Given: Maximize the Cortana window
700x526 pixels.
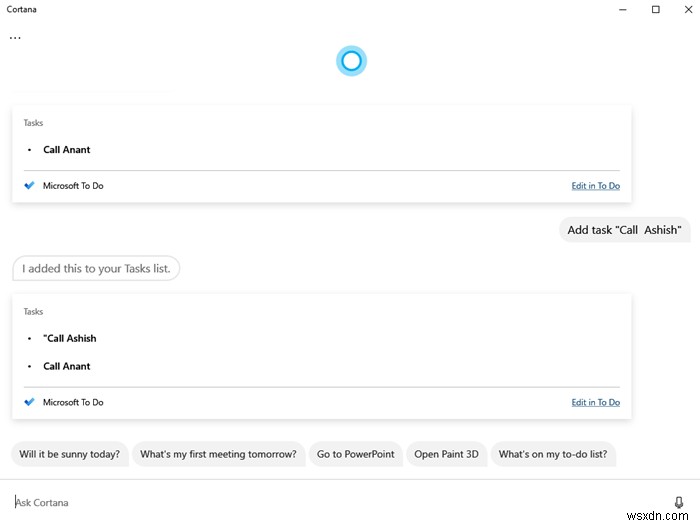Looking at the screenshot, I should pyautogui.click(x=655, y=9).
